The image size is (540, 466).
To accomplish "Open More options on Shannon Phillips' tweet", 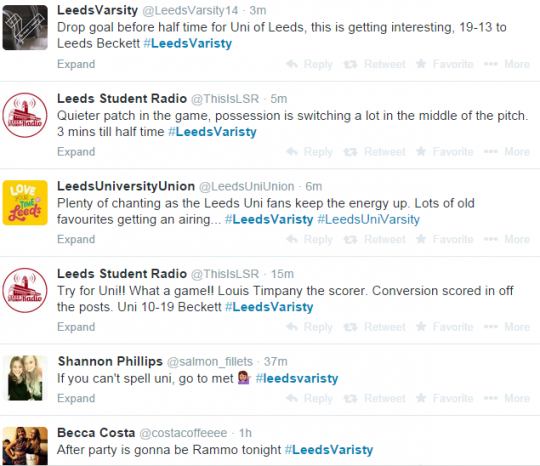I will click(x=507, y=398).
